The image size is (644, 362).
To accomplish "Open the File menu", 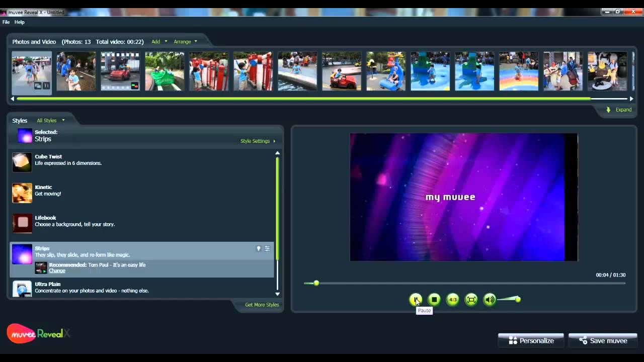I will click(x=6, y=22).
